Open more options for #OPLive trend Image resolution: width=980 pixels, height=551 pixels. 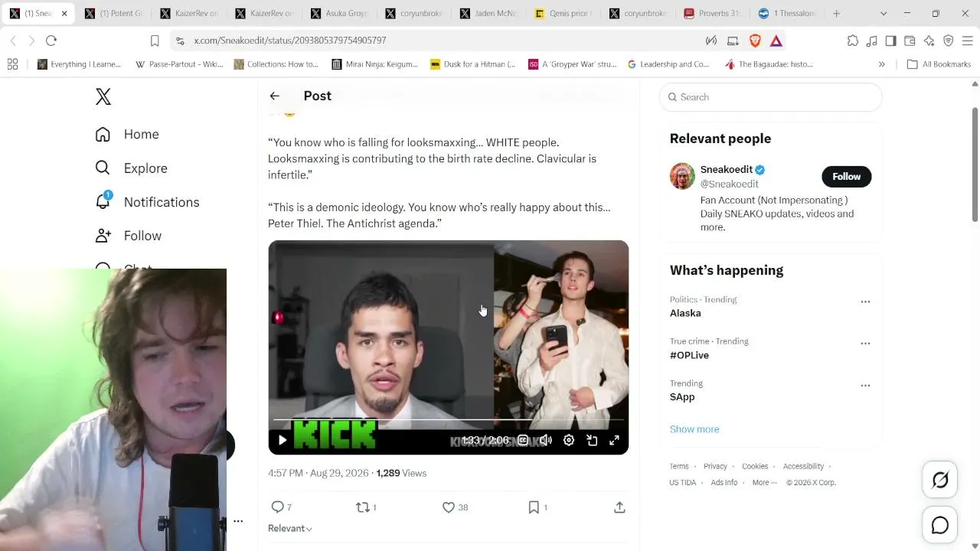(865, 344)
